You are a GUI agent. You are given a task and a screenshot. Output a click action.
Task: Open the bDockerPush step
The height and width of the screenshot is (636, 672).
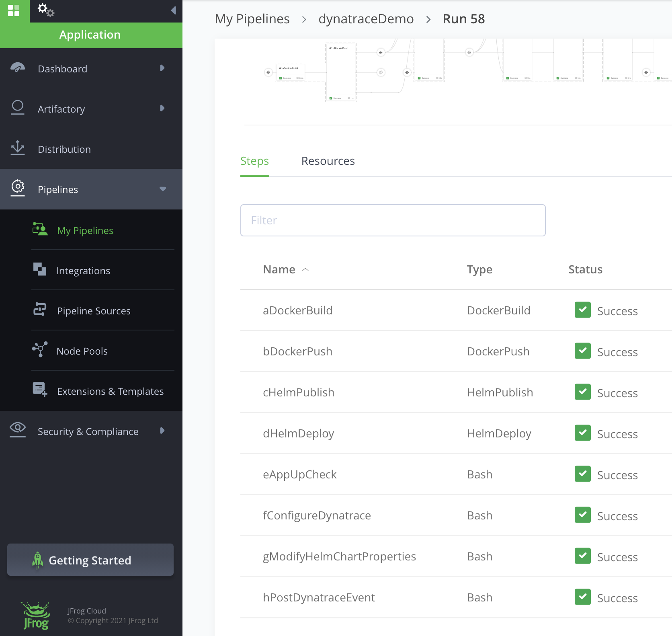click(297, 351)
